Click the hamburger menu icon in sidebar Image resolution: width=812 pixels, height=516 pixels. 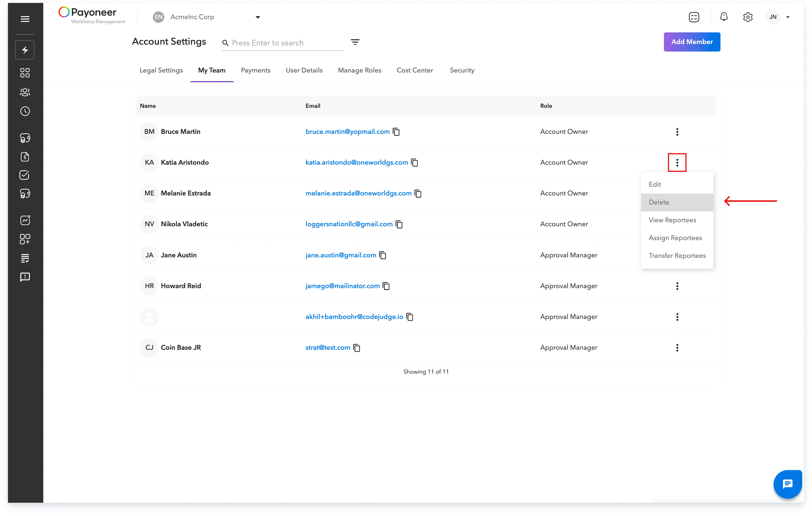point(25,19)
